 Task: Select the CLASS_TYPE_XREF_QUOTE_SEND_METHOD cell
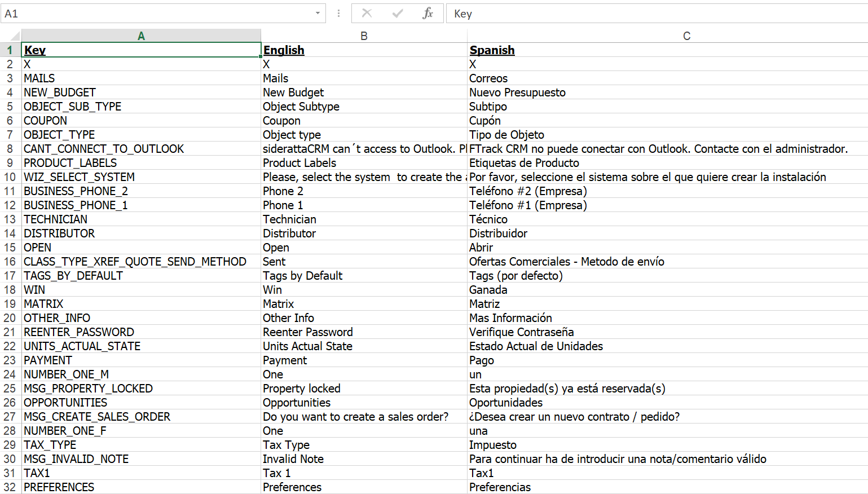click(x=141, y=262)
